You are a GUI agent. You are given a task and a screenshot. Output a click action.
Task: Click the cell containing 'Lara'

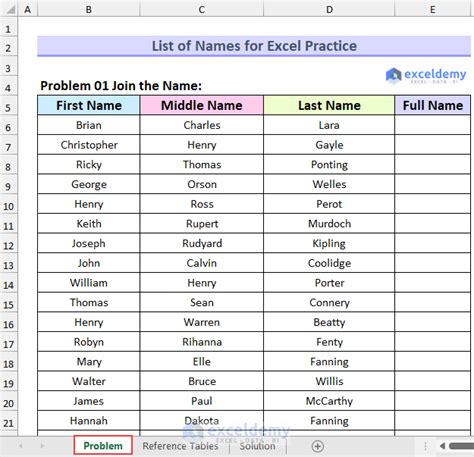(x=329, y=125)
